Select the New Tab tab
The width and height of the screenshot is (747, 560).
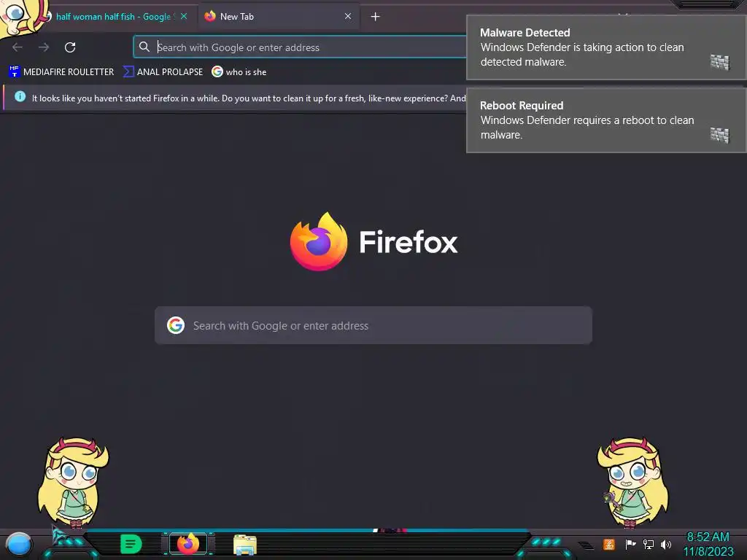[279, 17]
